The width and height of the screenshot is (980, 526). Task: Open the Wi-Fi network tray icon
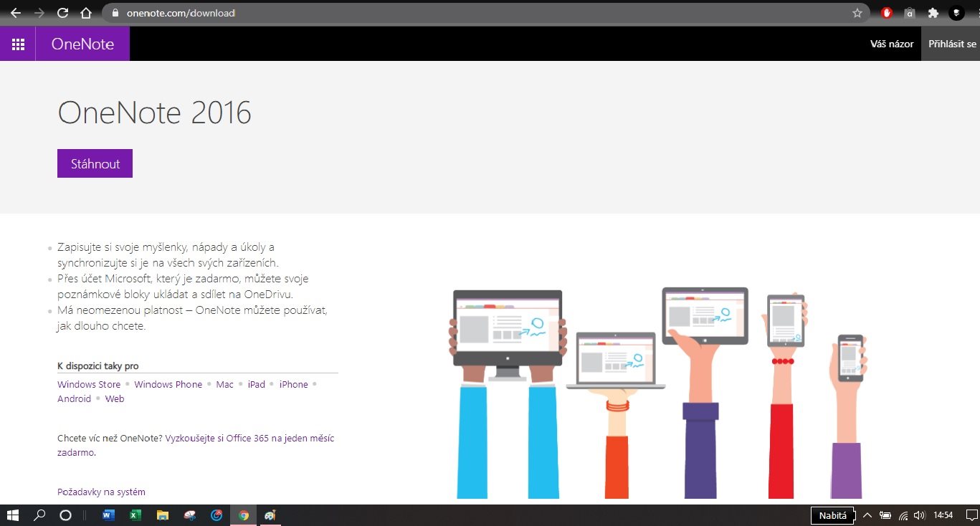[x=903, y=515]
